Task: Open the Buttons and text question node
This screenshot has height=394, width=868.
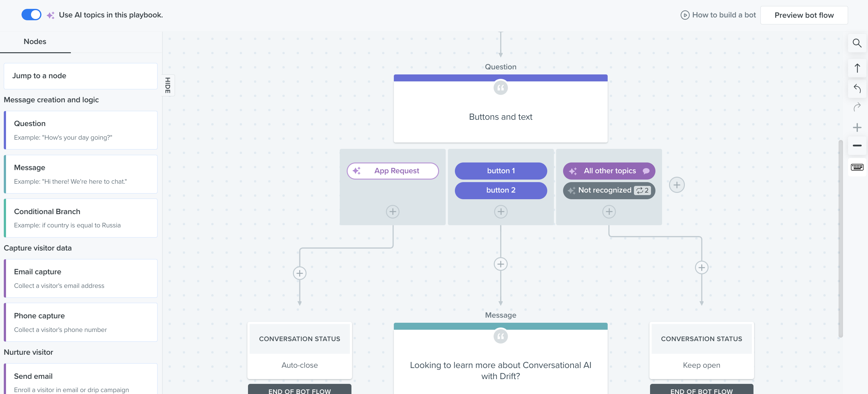Action: click(x=501, y=109)
